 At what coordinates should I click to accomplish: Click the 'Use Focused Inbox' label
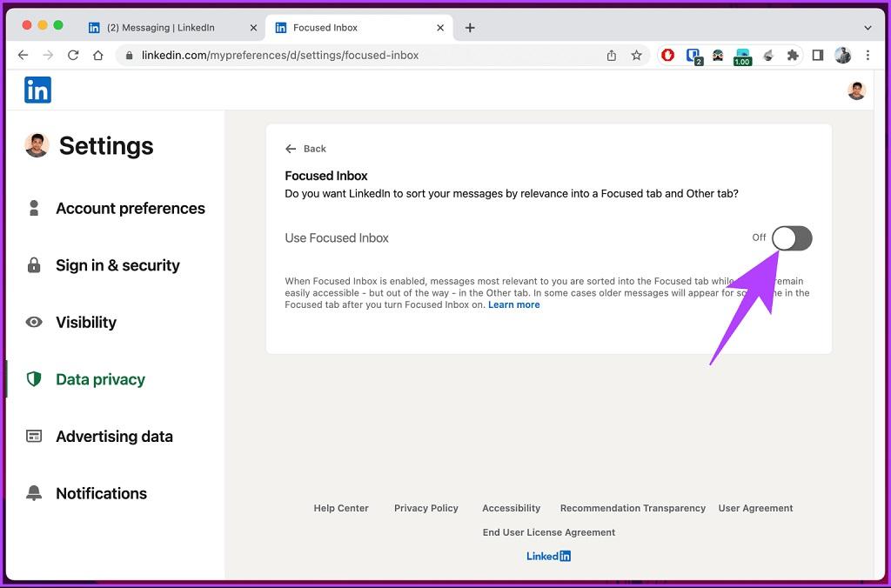[x=337, y=238]
